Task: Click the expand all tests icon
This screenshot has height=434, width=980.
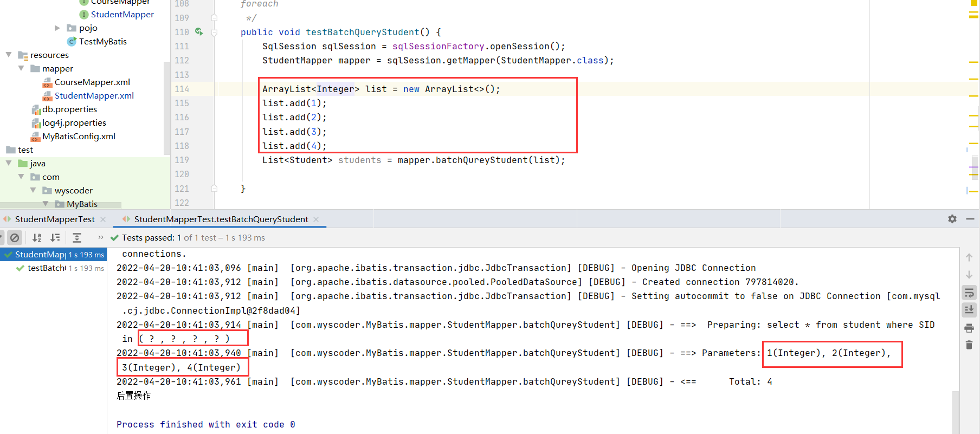Action: [77, 237]
